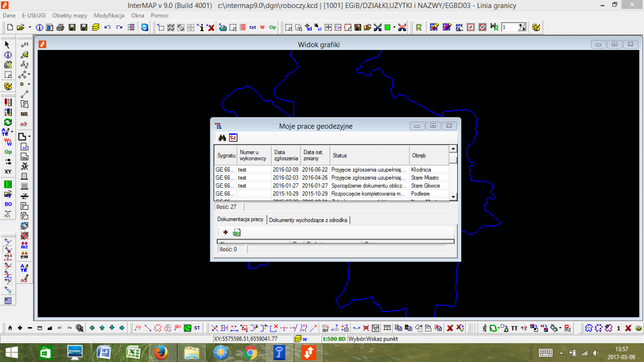
Task: Open the Modyfikacja menu
Action: (109, 16)
